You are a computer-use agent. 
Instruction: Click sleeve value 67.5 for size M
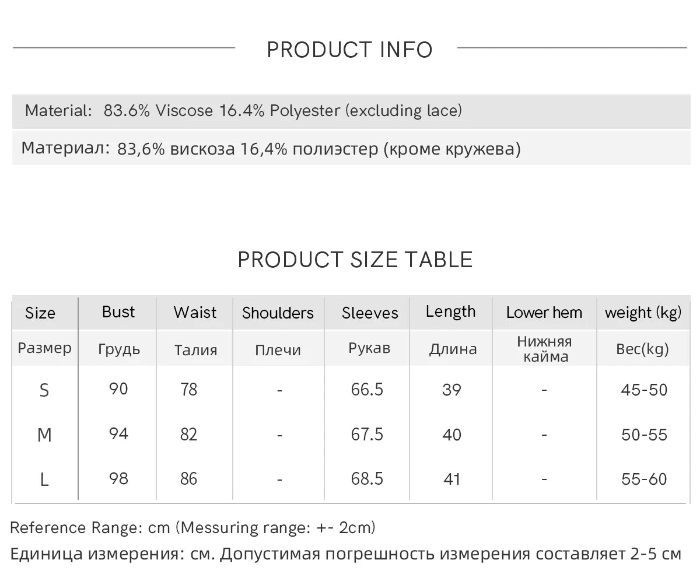tap(367, 435)
